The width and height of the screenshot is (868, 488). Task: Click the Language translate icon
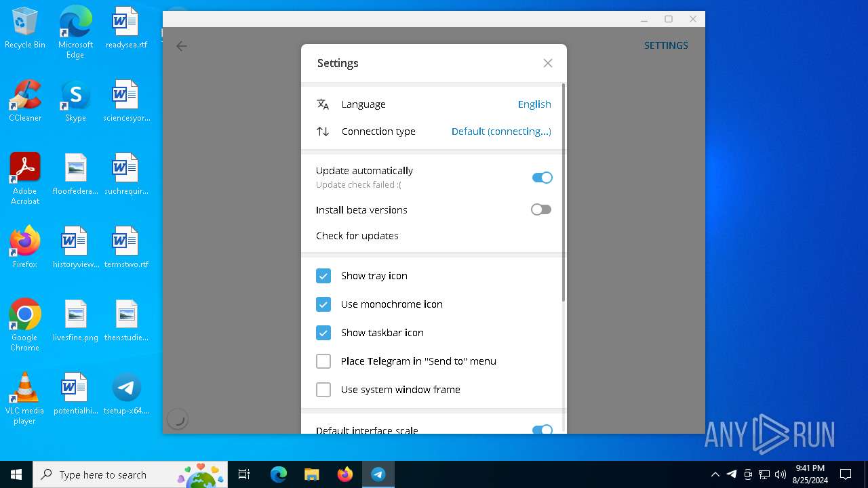coord(323,104)
